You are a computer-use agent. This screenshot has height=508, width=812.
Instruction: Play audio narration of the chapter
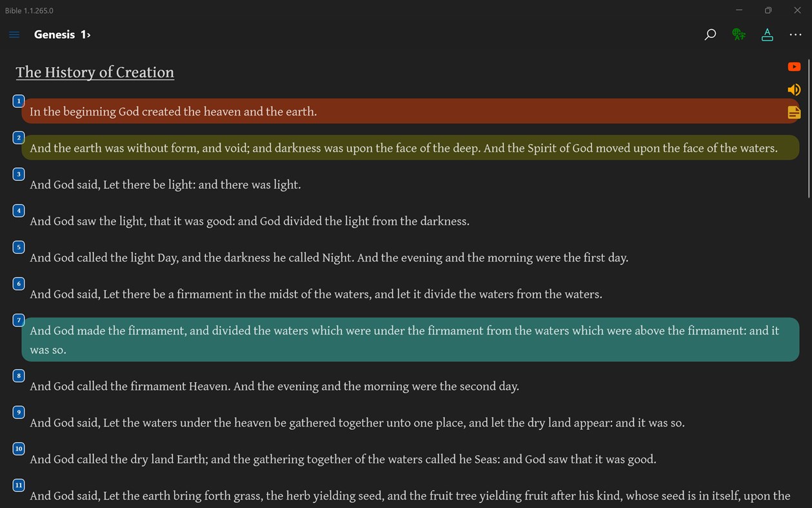pos(794,89)
